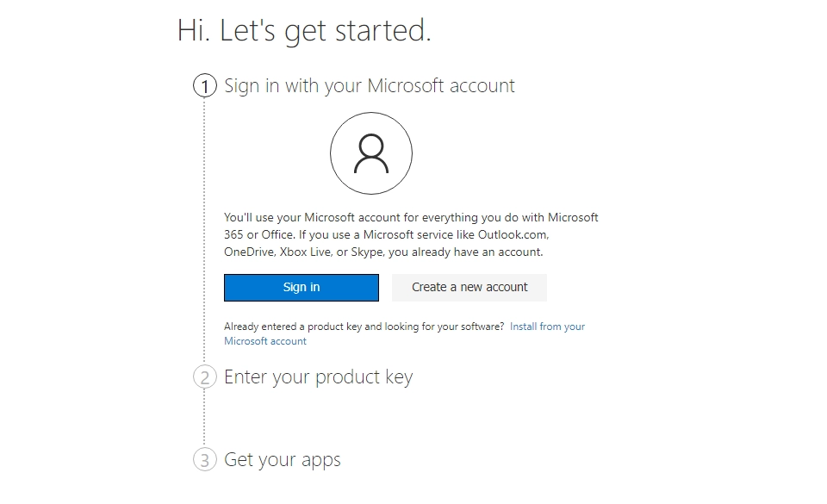This screenshot has width=827, height=504.
Task: Click the word OneDrive in the description
Action: (x=249, y=252)
